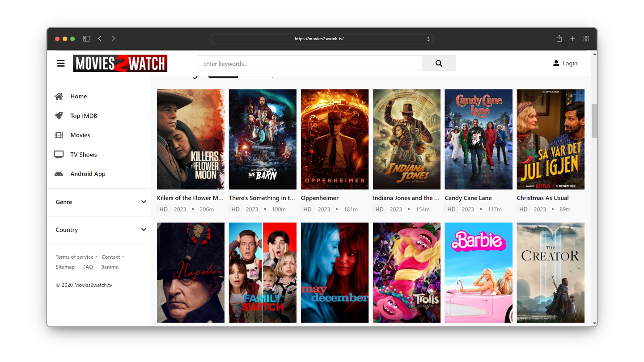Focus the Enter keywords search field

click(310, 63)
